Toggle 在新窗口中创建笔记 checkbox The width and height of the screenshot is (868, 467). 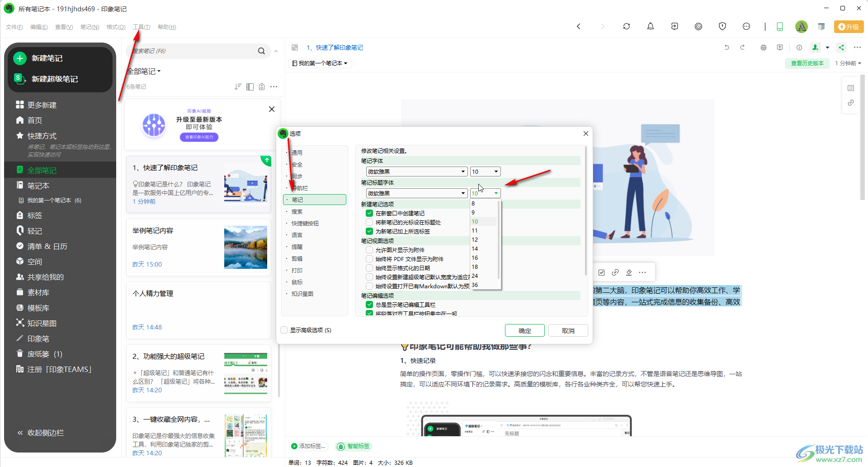coord(369,213)
